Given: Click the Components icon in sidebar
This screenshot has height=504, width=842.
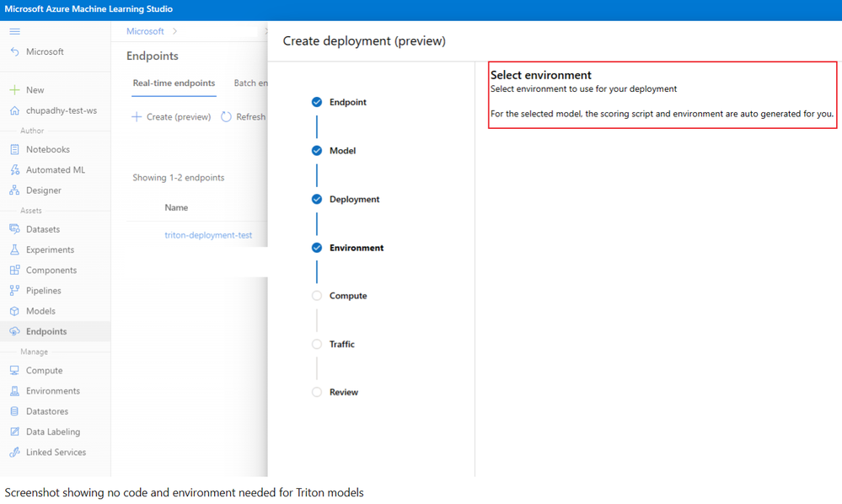Looking at the screenshot, I should (x=14, y=270).
